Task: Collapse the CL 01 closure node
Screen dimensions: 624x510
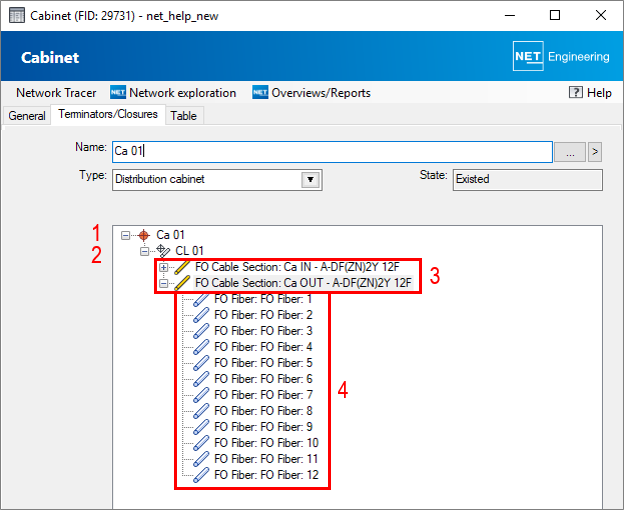Action: tap(144, 251)
